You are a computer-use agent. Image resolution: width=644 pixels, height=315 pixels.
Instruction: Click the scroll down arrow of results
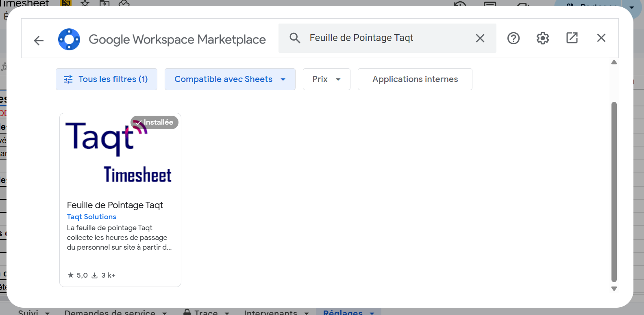coord(614,289)
